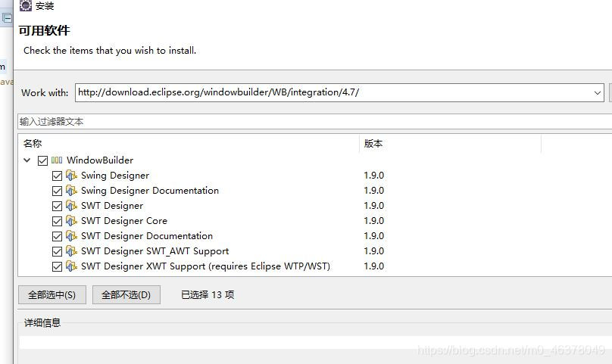Click the SWT Designer feature icon
This screenshot has width=612, height=364.
pos(71,206)
